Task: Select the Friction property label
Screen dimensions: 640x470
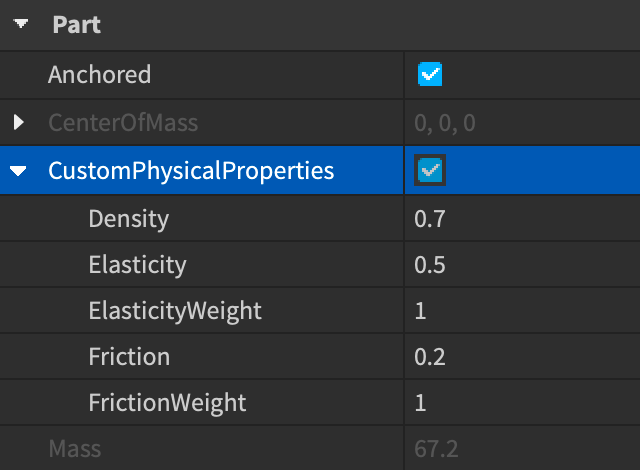Action: 129,357
